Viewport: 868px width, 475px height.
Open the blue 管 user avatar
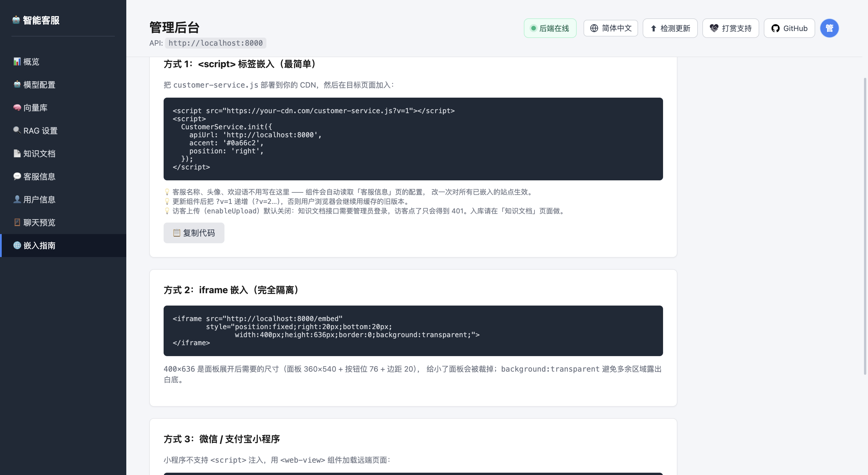coord(829,28)
